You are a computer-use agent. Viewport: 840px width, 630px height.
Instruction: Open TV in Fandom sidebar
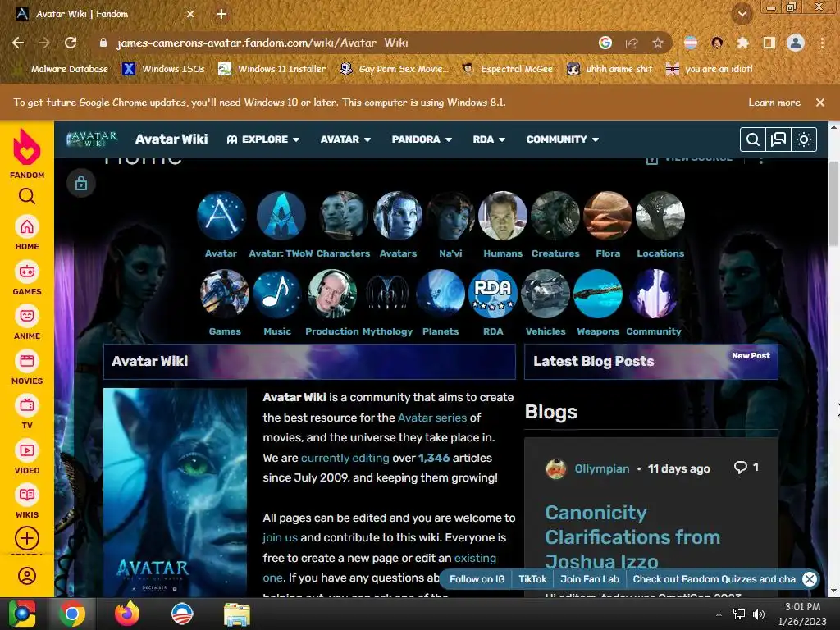27,412
